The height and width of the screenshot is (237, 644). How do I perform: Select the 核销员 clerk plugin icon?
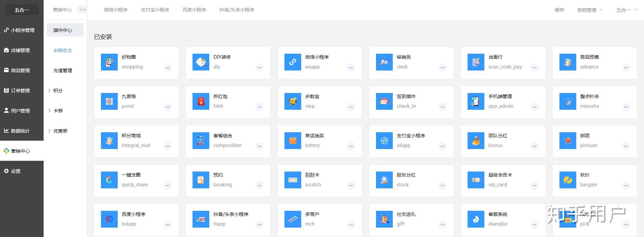tap(384, 62)
